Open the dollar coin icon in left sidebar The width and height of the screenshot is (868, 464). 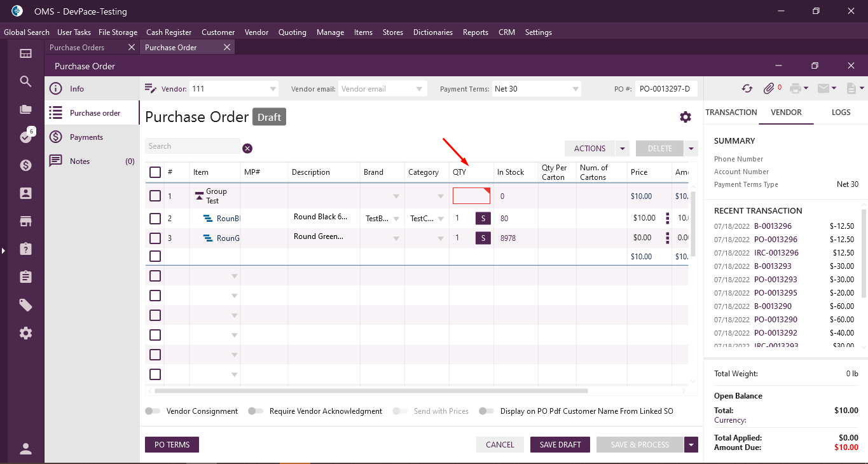pyautogui.click(x=26, y=165)
